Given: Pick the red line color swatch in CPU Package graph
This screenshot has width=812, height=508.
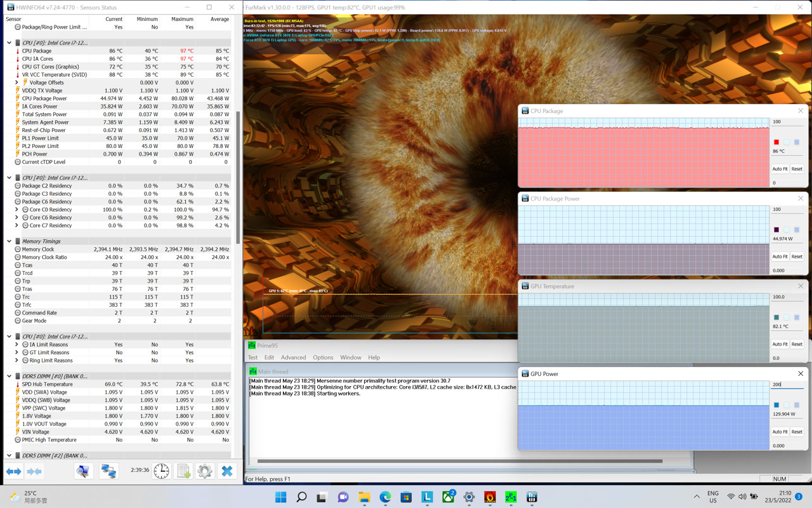Looking at the screenshot, I should pyautogui.click(x=776, y=142).
